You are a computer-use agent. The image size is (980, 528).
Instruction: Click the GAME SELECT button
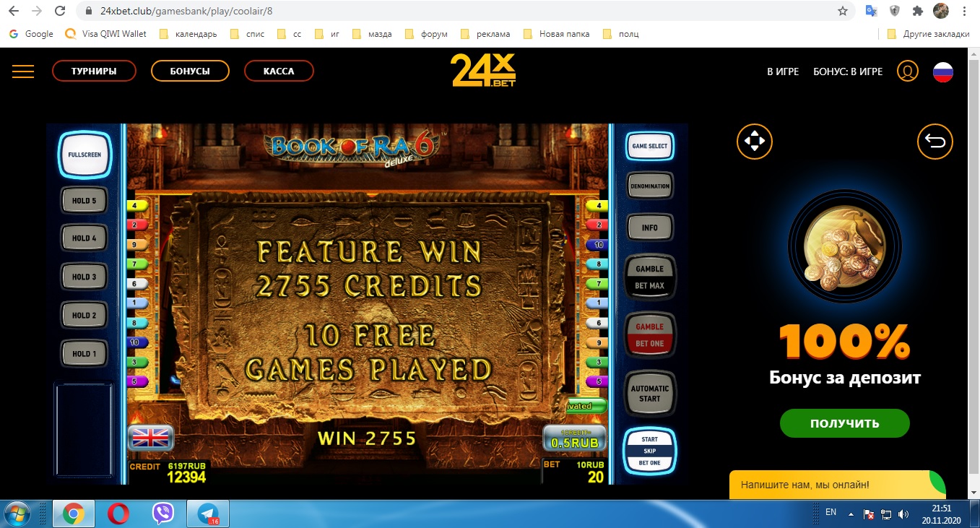tap(649, 146)
